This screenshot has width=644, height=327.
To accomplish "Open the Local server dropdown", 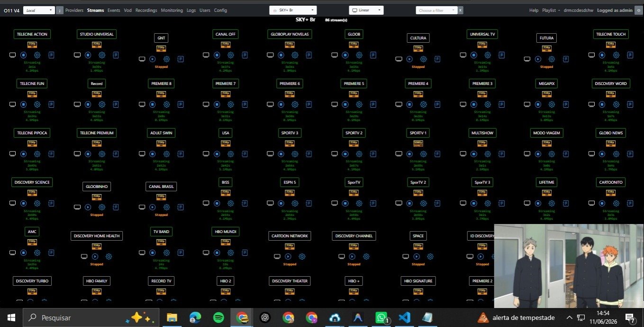I will 39,10.
